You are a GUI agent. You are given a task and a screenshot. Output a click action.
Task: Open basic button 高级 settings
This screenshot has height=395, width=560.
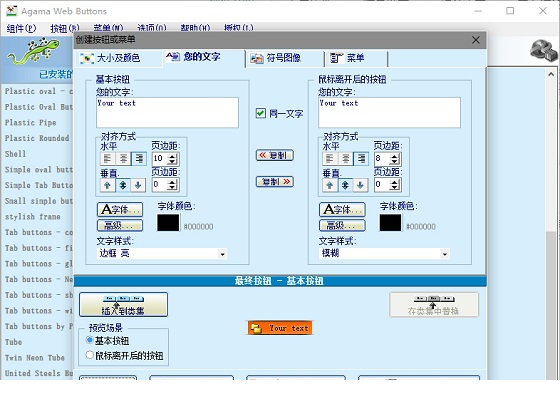click(120, 225)
